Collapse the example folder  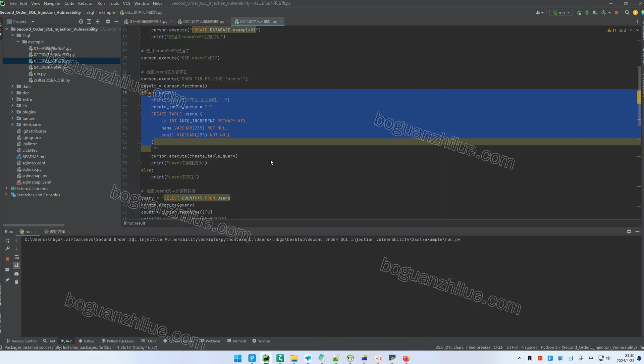(x=18, y=42)
